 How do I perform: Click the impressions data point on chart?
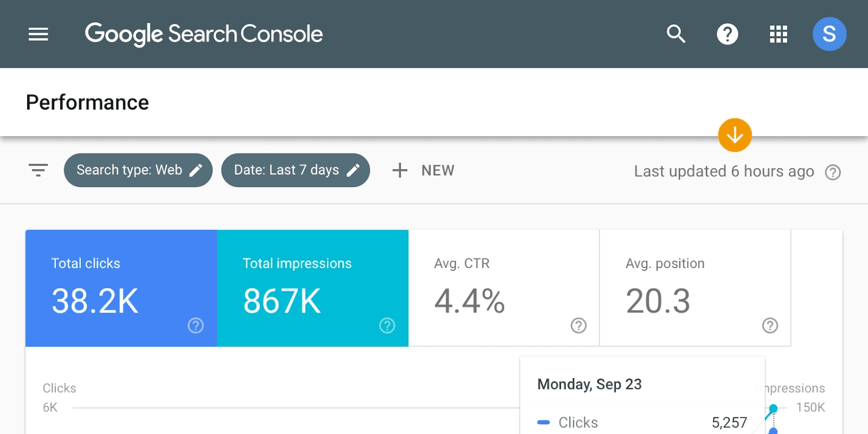774,408
